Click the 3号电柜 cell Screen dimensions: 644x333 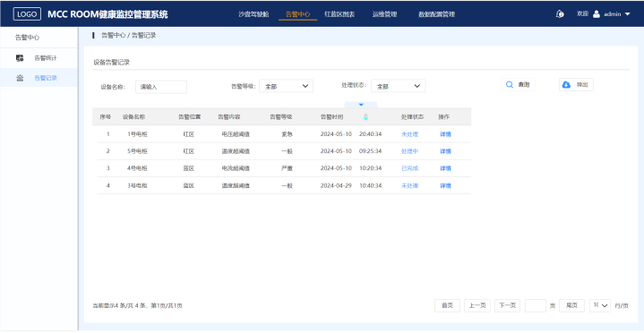pyautogui.click(x=137, y=185)
